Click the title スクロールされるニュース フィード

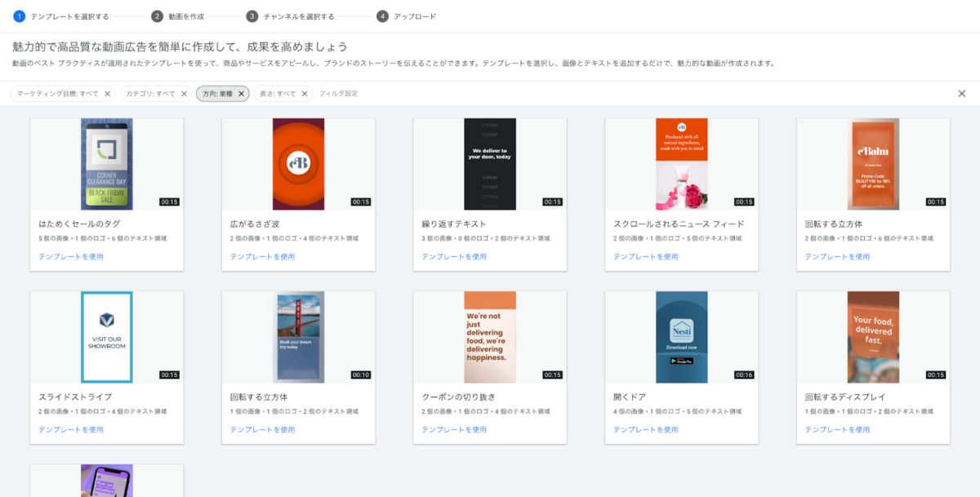(x=679, y=224)
